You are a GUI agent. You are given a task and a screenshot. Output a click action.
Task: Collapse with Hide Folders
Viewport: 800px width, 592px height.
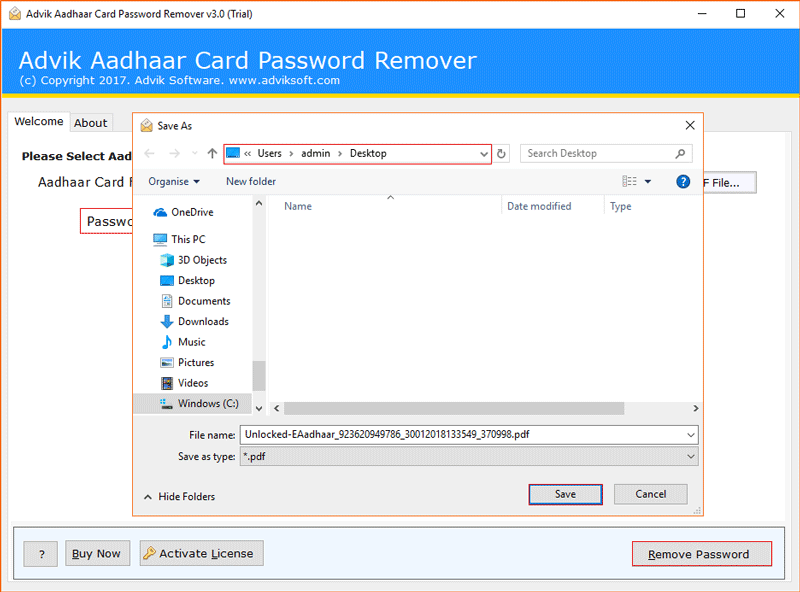[x=180, y=497]
